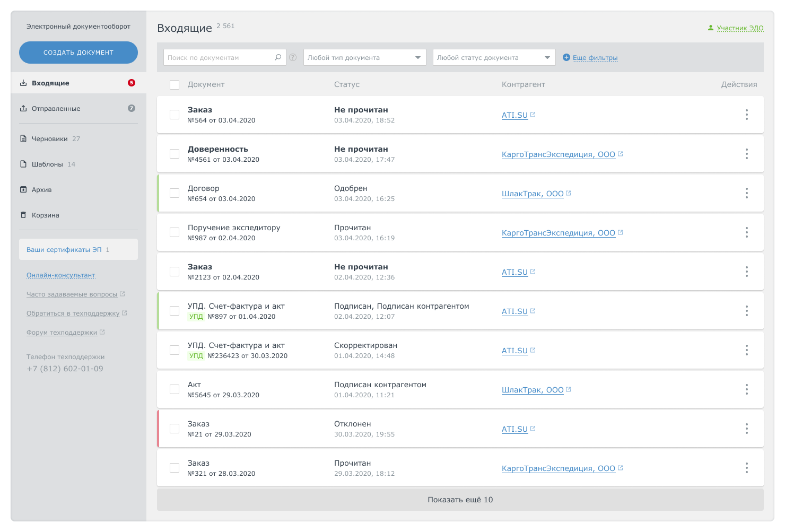
Task: Click the help question mark icon near search
Action: [x=293, y=57]
